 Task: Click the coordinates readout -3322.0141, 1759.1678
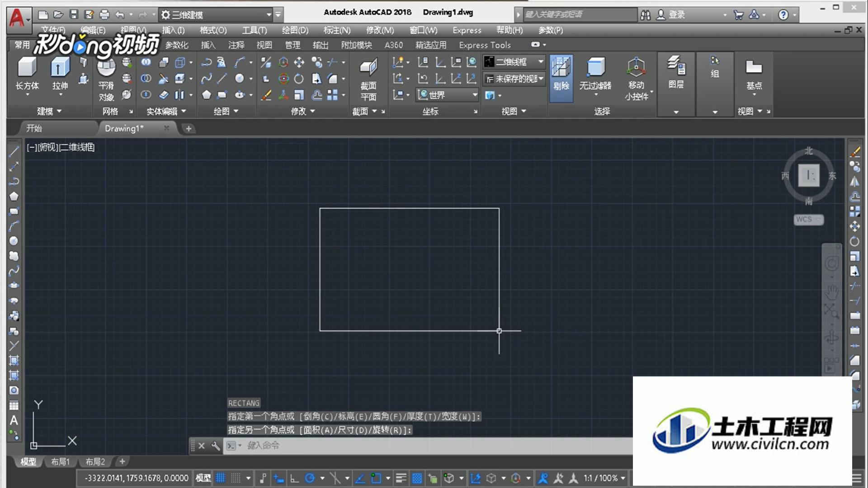tap(137, 478)
